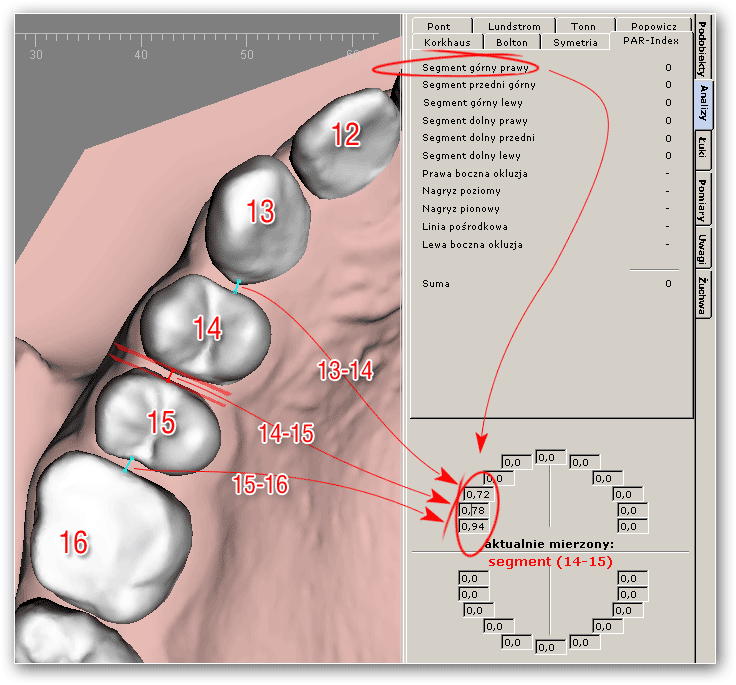The image size is (736, 685).
Task: Select the Analizy side tab
Action: (x=703, y=102)
